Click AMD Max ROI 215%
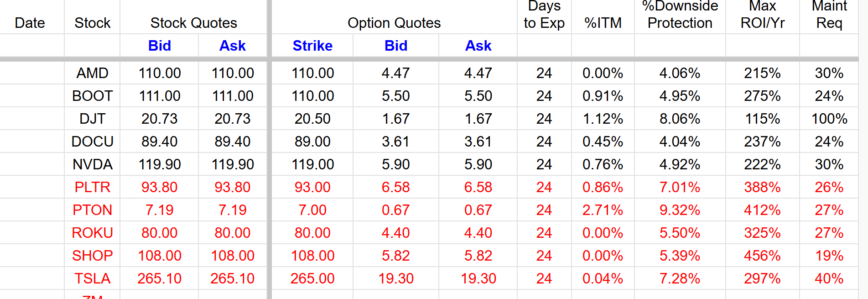Screen dimensions: 868x299 [763, 73]
